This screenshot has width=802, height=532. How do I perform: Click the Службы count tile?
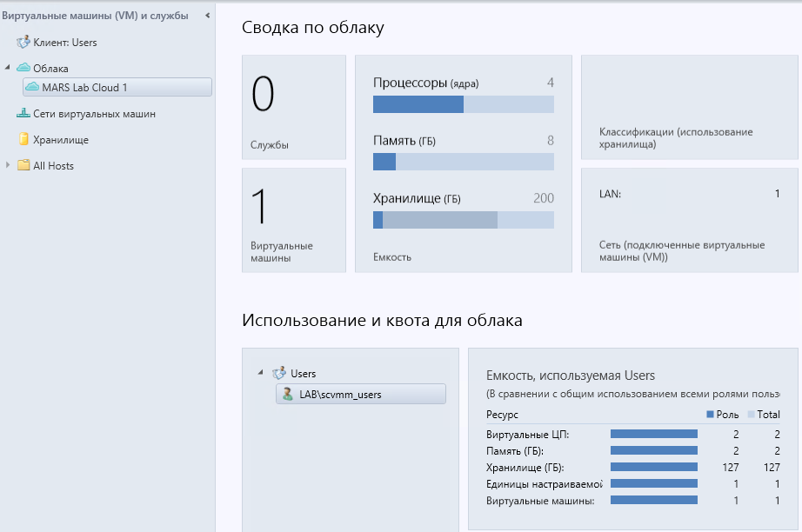point(292,108)
